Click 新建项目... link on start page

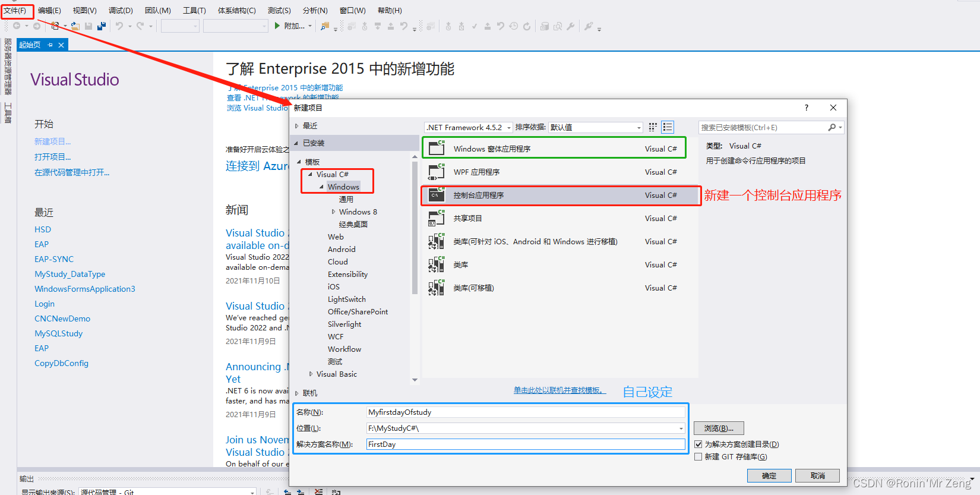(x=52, y=141)
